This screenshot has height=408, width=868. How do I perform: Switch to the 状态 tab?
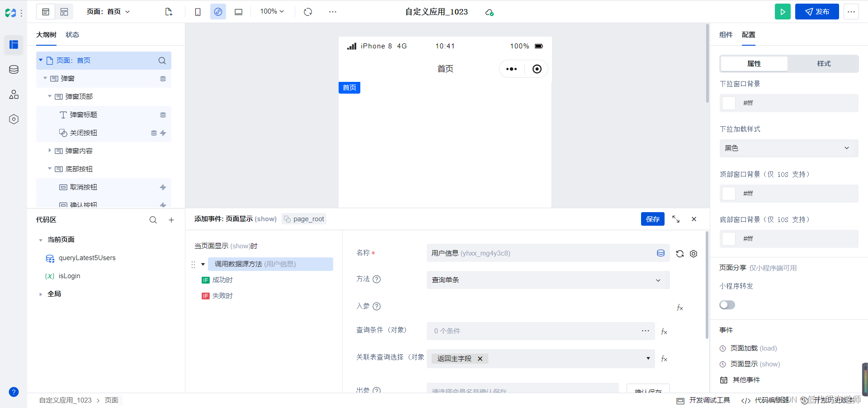click(72, 35)
